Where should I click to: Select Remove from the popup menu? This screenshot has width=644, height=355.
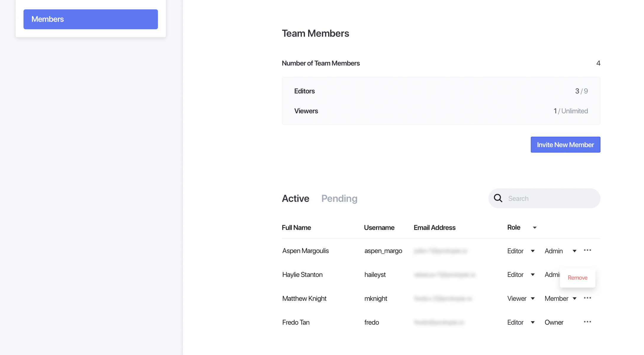[577, 277]
